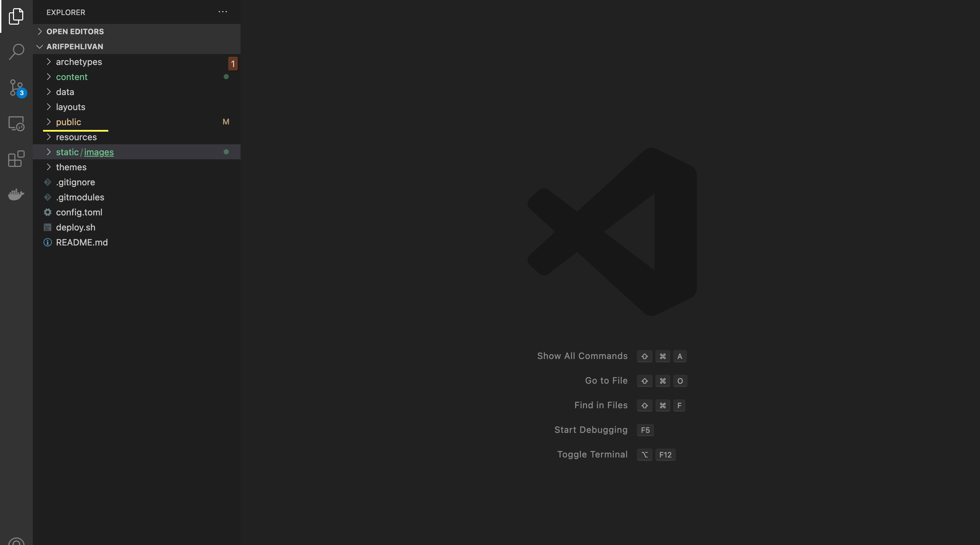Click the .gitmodules file's git icon
Screen dimensions: 980x545
(47, 197)
